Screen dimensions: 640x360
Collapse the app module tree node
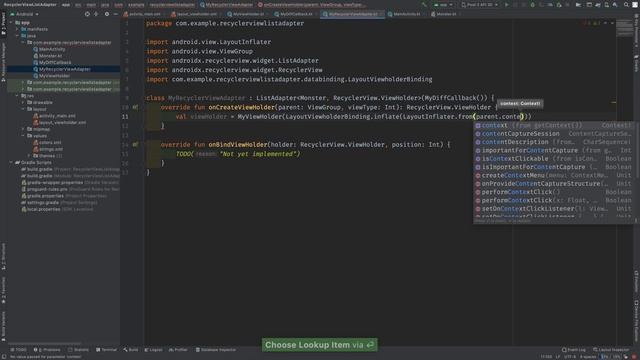(x=11, y=22)
